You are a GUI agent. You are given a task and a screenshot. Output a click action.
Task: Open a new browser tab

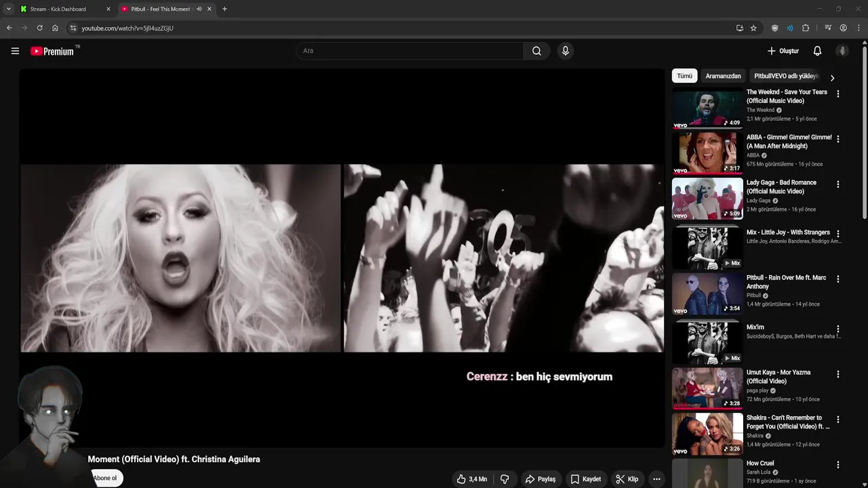pos(224,9)
